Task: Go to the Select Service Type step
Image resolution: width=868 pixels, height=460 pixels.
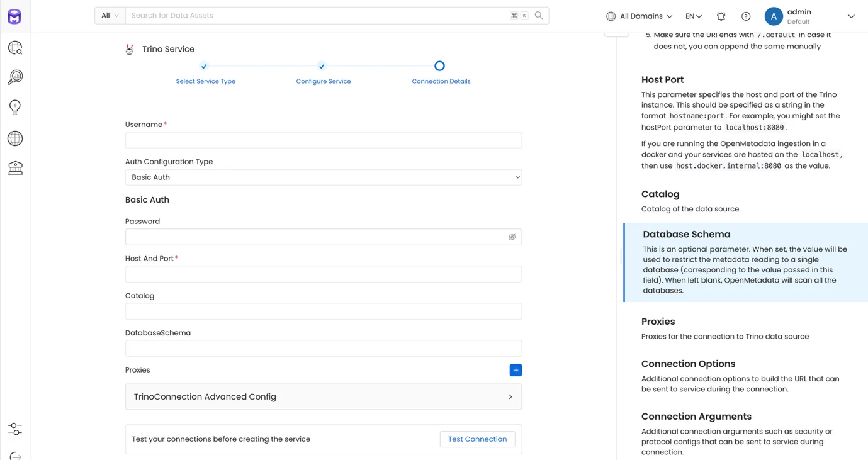Action: pyautogui.click(x=206, y=81)
